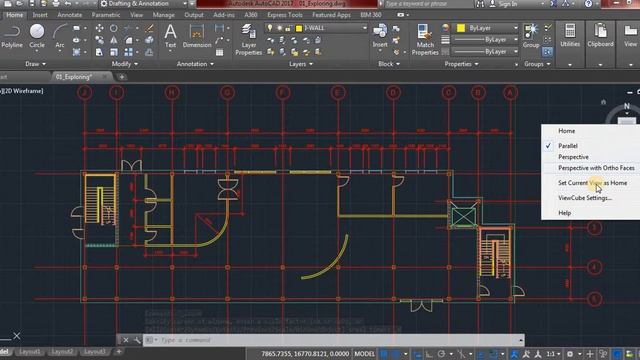640x360 pixels.
Task: Click the Mirror tool in Modify panel
Action: 113,40
